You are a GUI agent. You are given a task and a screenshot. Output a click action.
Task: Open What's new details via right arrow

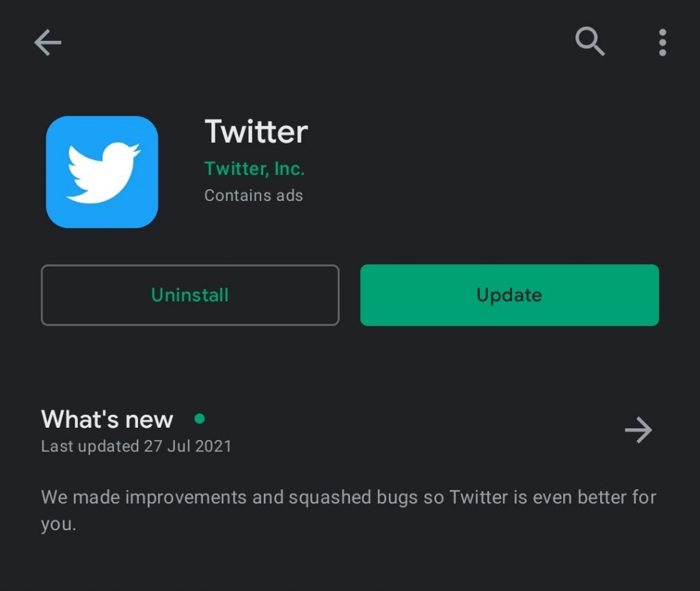638,430
